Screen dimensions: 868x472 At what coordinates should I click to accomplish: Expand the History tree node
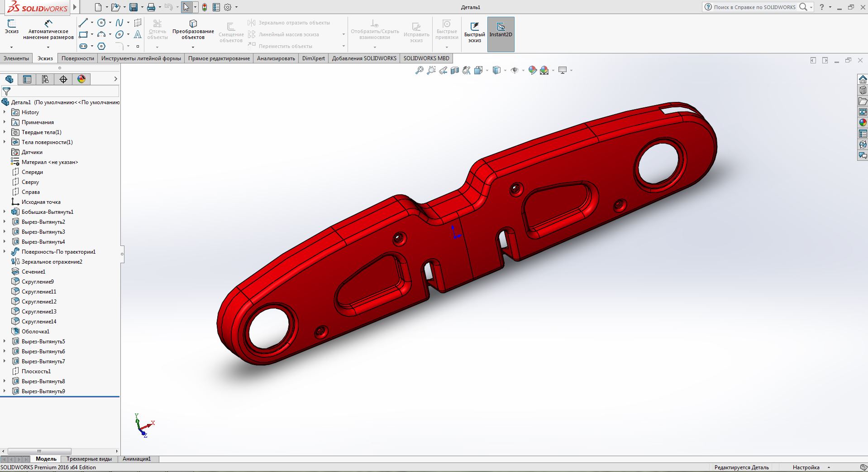coord(5,112)
